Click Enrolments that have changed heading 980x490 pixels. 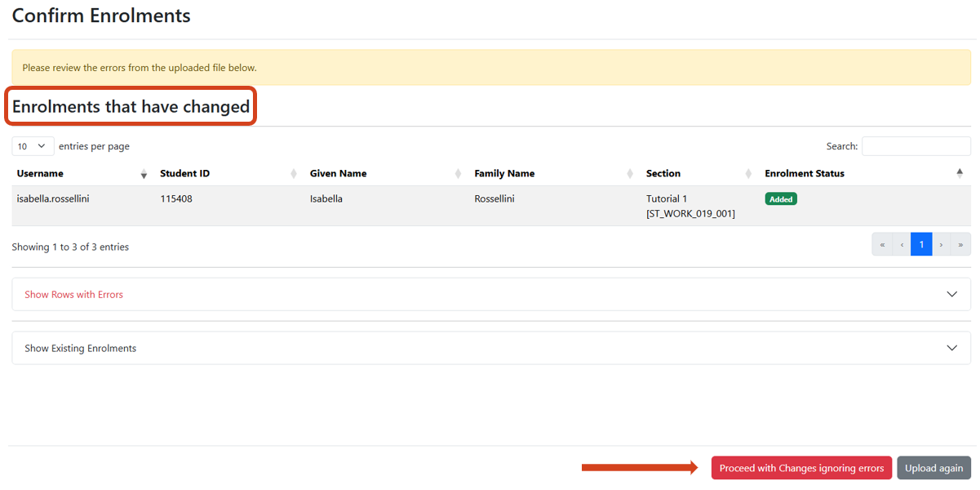[x=131, y=106]
